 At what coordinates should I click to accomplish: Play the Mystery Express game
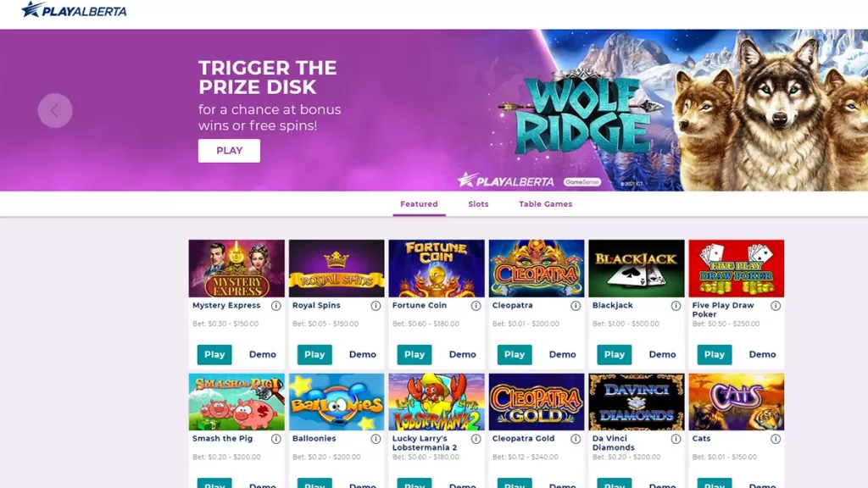pyautogui.click(x=214, y=355)
